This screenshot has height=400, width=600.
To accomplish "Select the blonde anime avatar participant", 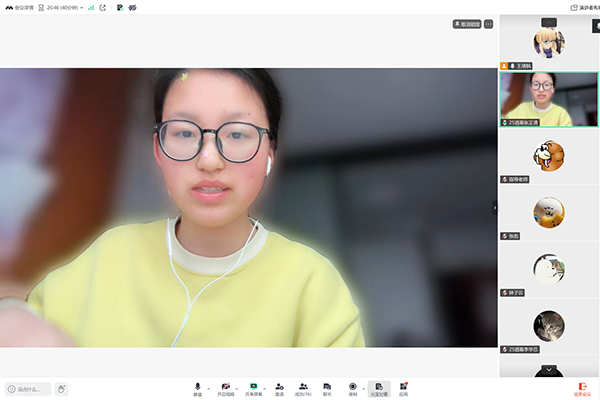I will click(549, 42).
